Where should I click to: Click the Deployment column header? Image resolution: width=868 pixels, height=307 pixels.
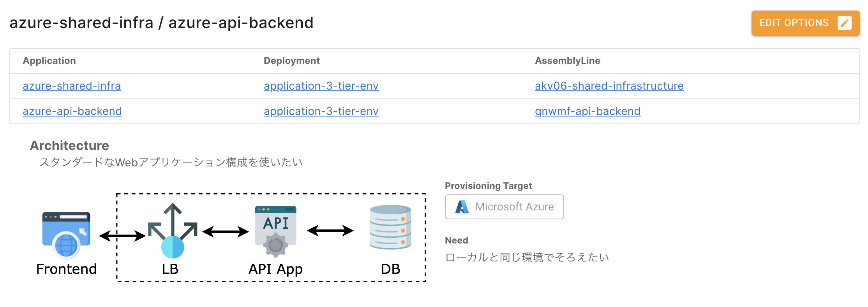(291, 61)
